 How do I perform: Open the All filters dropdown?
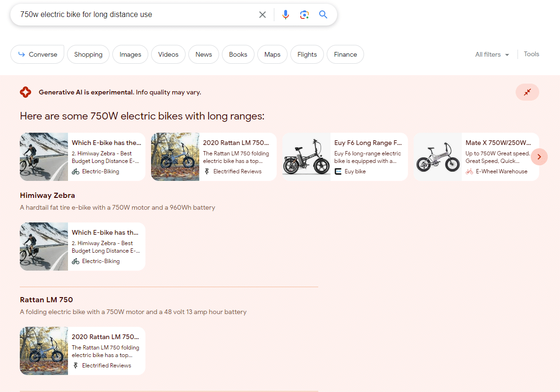[492, 54]
